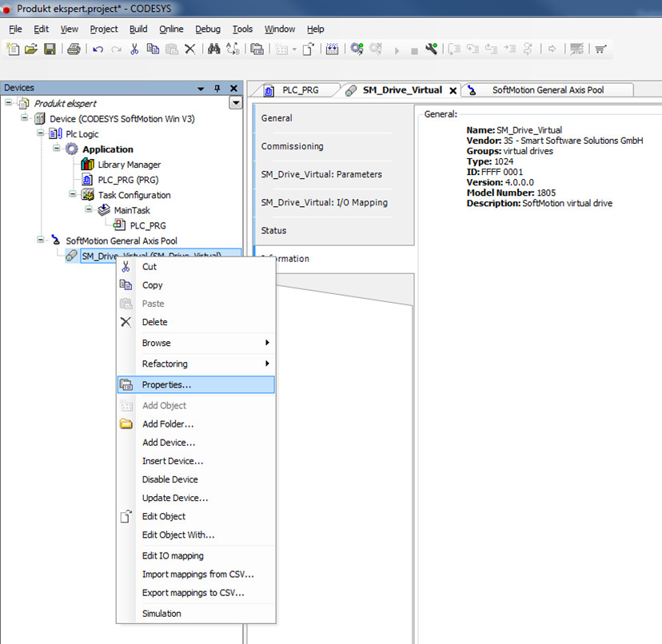The width and height of the screenshot is (662, 644).
Task: Open the CODESYS Store cart icon
Action: coord(600,49)
